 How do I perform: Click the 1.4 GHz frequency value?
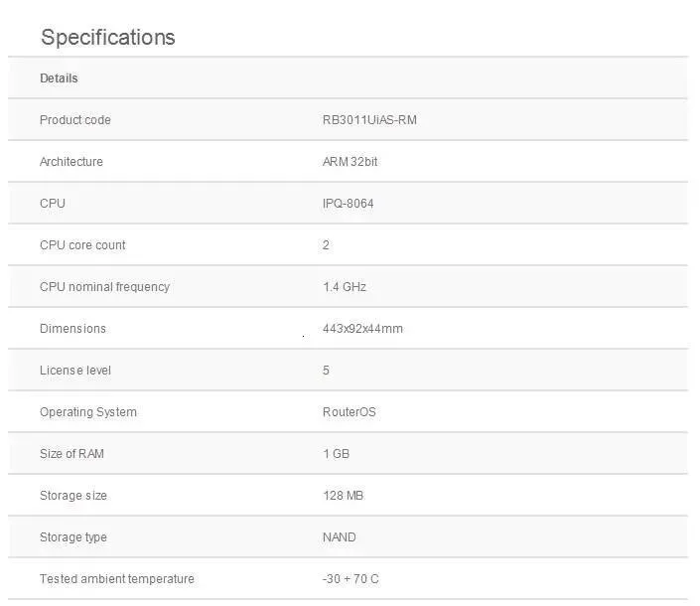tap(345, 287)
